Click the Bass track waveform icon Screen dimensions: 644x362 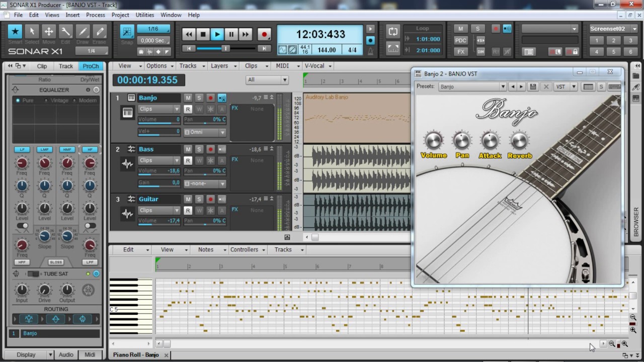pos(128,164)
